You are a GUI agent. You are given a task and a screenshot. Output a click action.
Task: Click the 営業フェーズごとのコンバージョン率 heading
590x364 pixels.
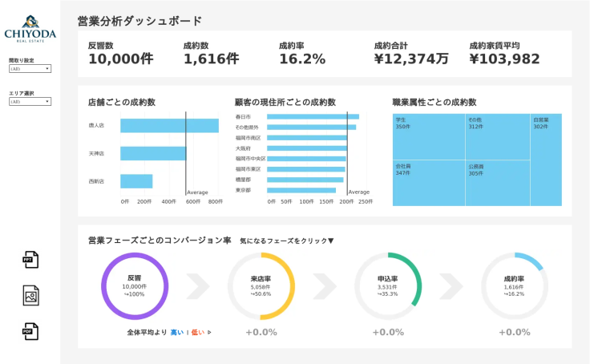[x=160, y=241]
